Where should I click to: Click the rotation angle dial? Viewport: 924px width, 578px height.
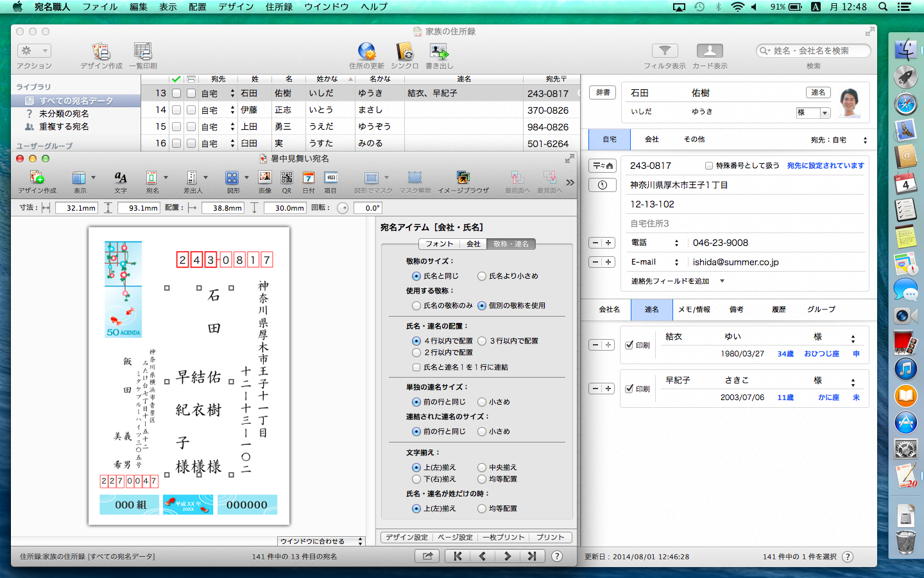(342, 208)
